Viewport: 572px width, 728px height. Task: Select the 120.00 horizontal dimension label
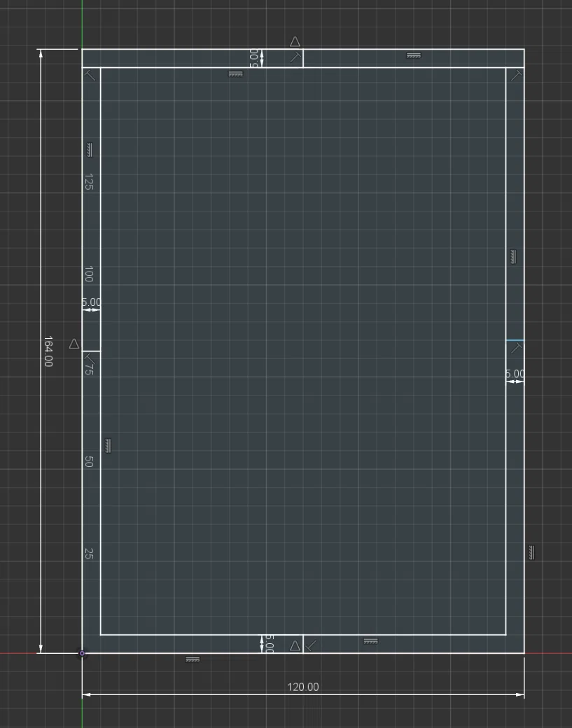pyautogui.click(x=303, y=687)
